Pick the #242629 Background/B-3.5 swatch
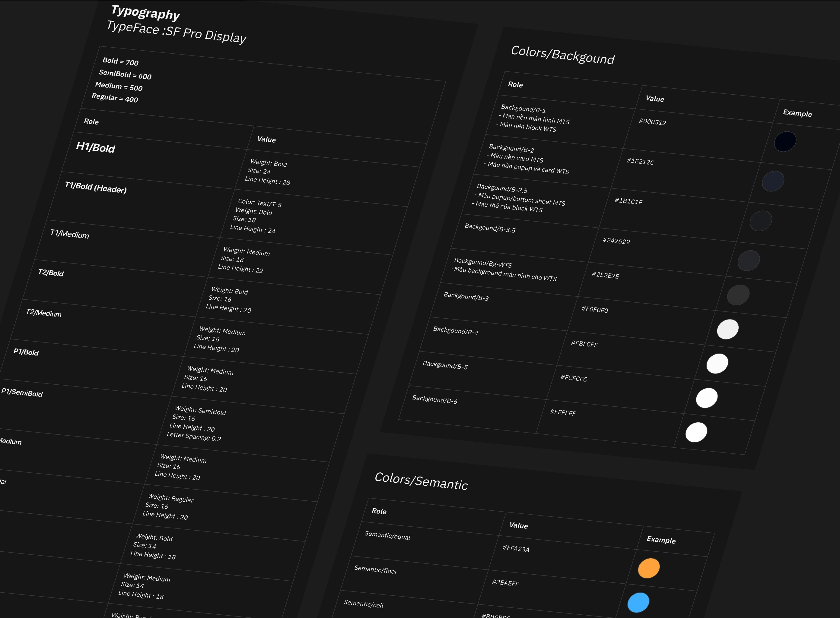840x618 pixels. 748,260
